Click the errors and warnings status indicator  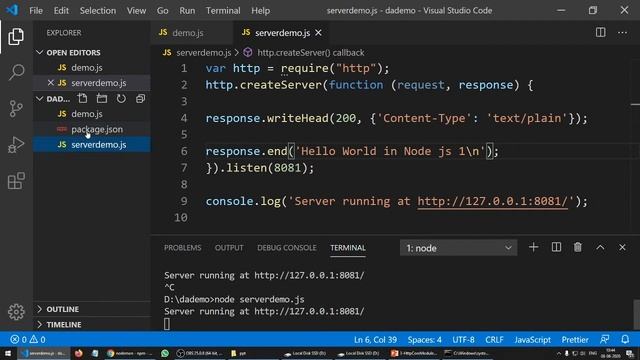28,339
